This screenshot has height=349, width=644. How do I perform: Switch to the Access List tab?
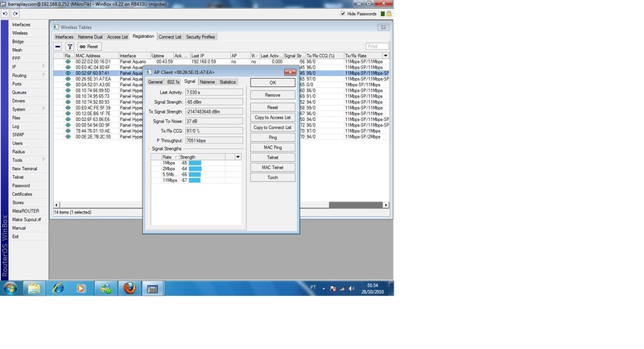click(118, 37)
